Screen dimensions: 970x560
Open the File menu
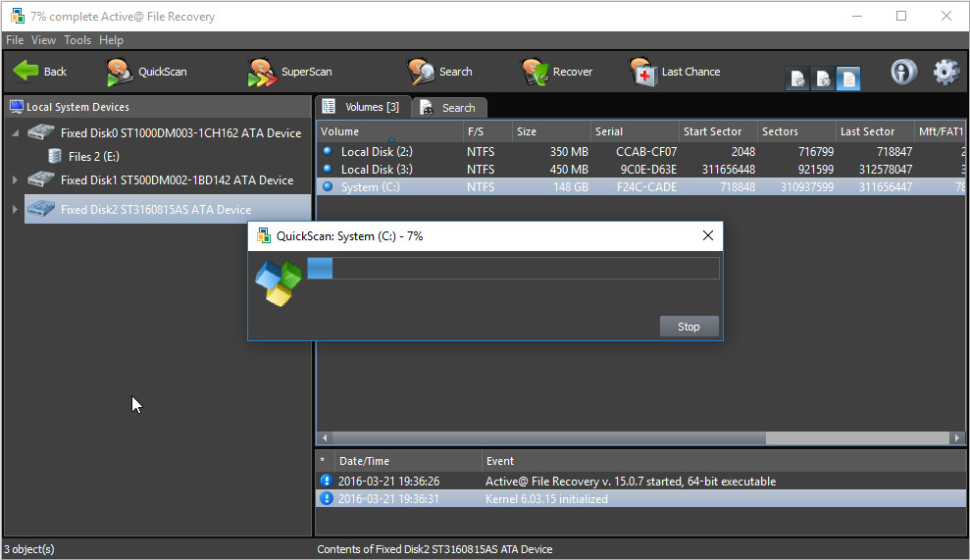click(x=15, y=40)
